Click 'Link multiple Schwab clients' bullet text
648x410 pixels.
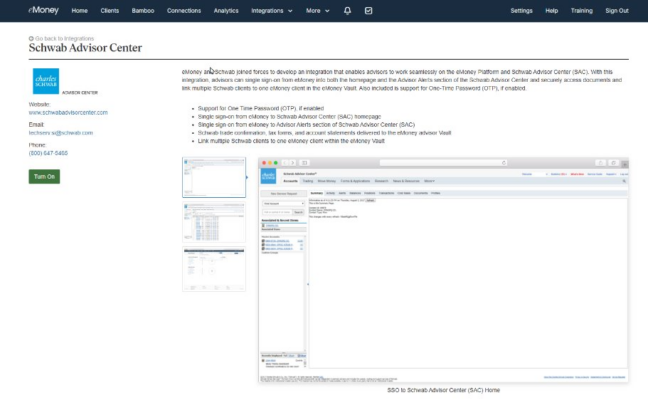click(x=291, y=141)
